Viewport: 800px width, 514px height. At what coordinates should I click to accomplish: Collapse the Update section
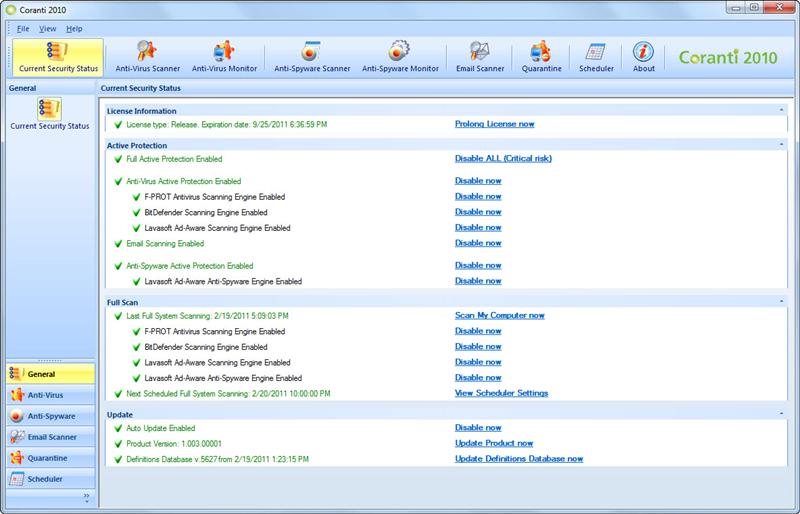[x=781, y=414]
